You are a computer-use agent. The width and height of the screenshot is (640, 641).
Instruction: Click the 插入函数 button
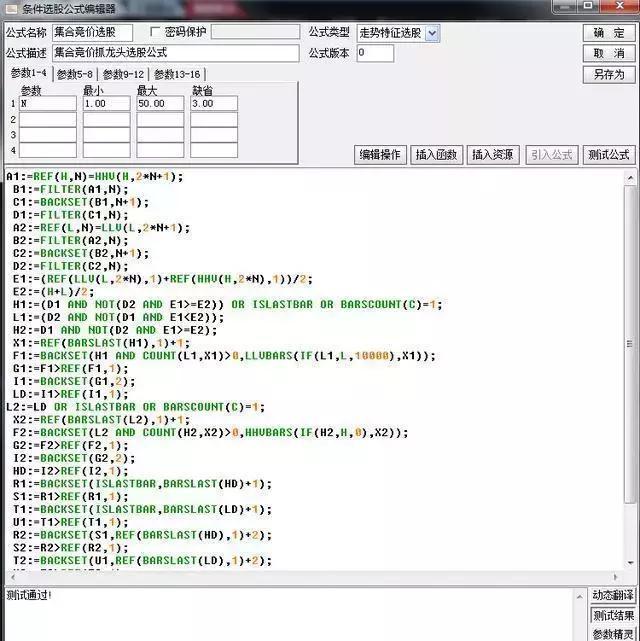tap(436, 155)
